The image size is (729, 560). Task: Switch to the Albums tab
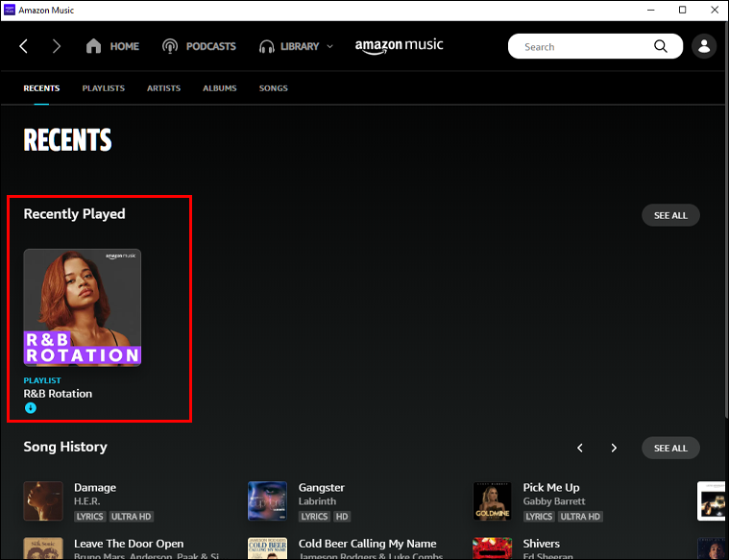[219, 88]
